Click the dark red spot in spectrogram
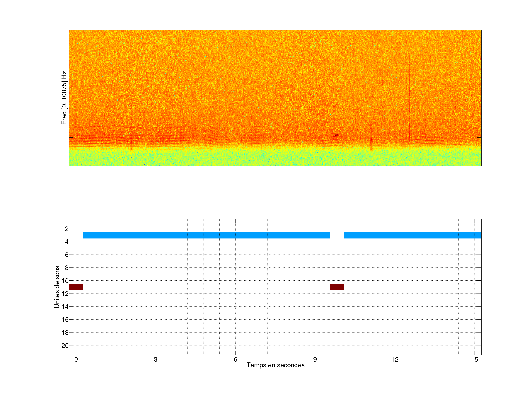Image resolution: width=532 pixels, height=399 pixels. [x=336, y=135]
